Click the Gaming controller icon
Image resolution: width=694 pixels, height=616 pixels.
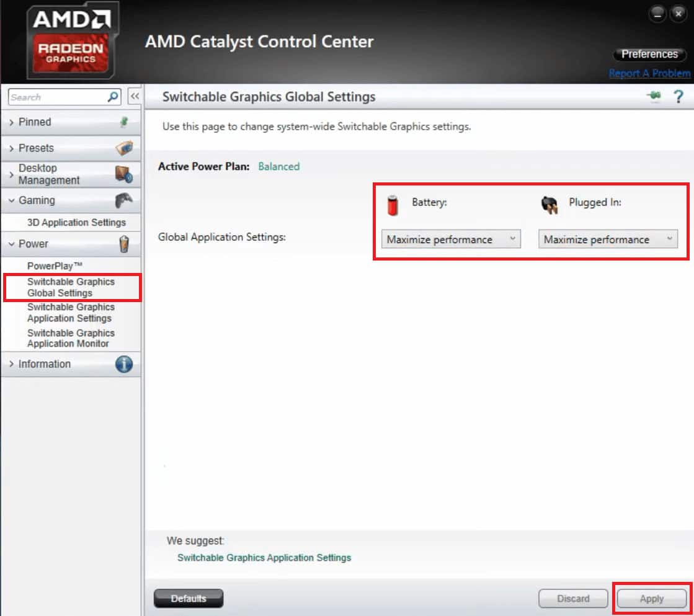point(123,200)
